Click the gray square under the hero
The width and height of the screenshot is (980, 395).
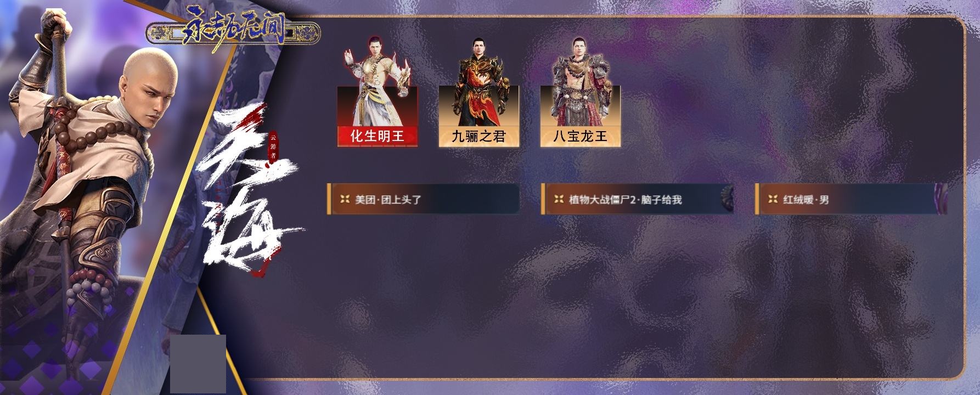tap(198, 364)
